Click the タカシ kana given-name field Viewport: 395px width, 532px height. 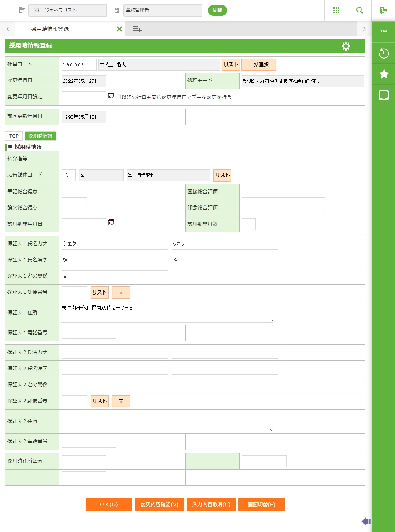[225, 244]
